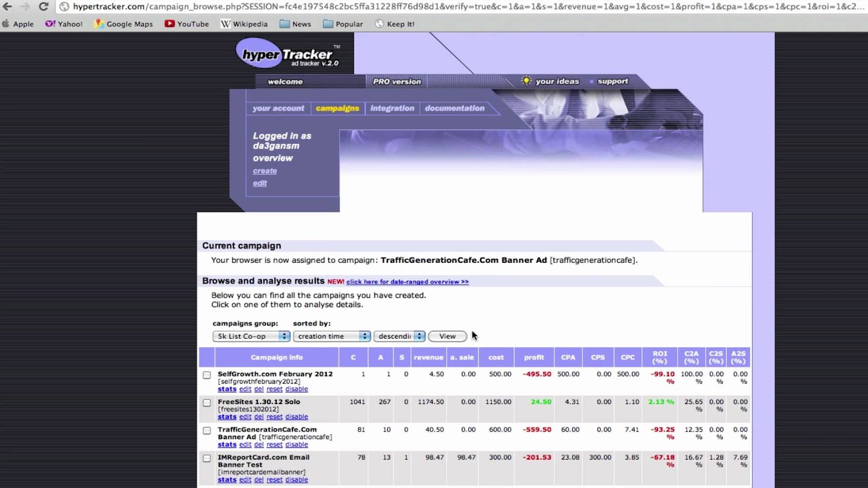868x488 pixels.
Task: Click the 1174.50 revenue value
Action: tap(430, 402)
